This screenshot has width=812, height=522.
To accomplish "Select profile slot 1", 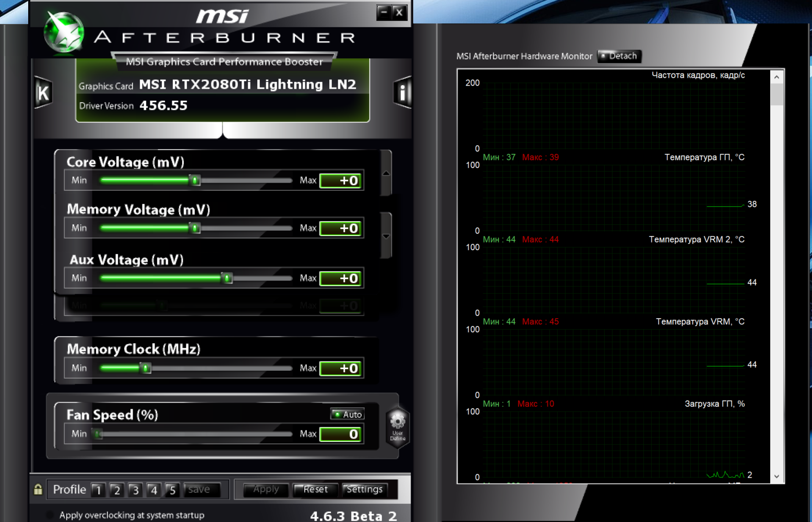I will coord(98,490).
